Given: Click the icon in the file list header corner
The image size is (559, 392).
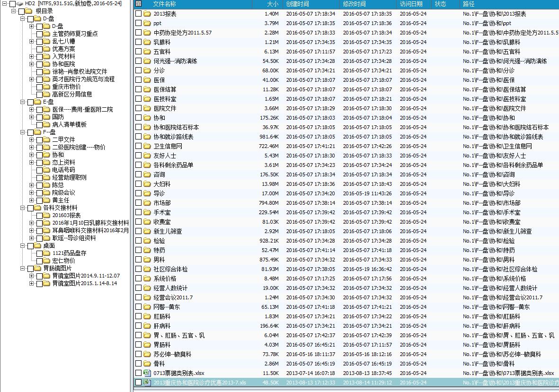Looking at the screenshot, I should tap(138, 4).
